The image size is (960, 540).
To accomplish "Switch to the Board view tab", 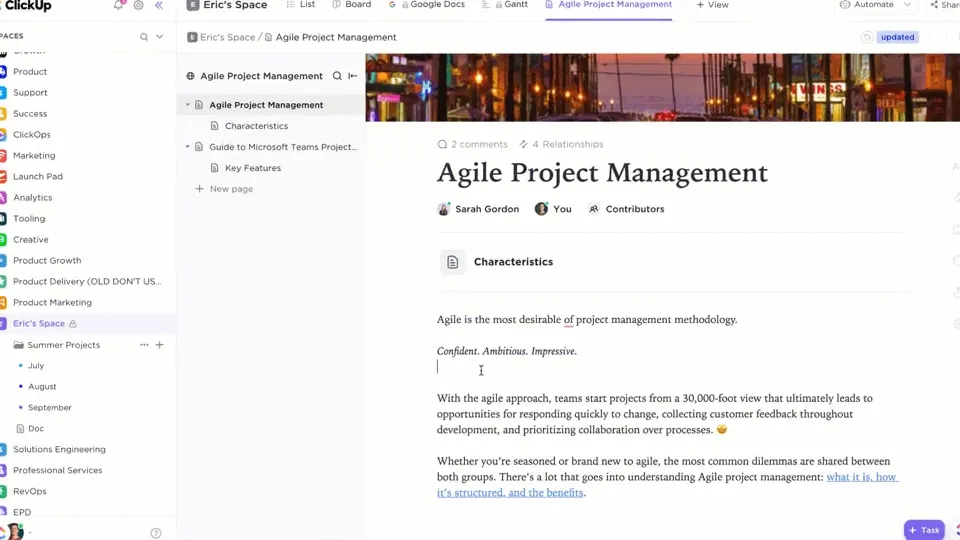I will point(351,4).
